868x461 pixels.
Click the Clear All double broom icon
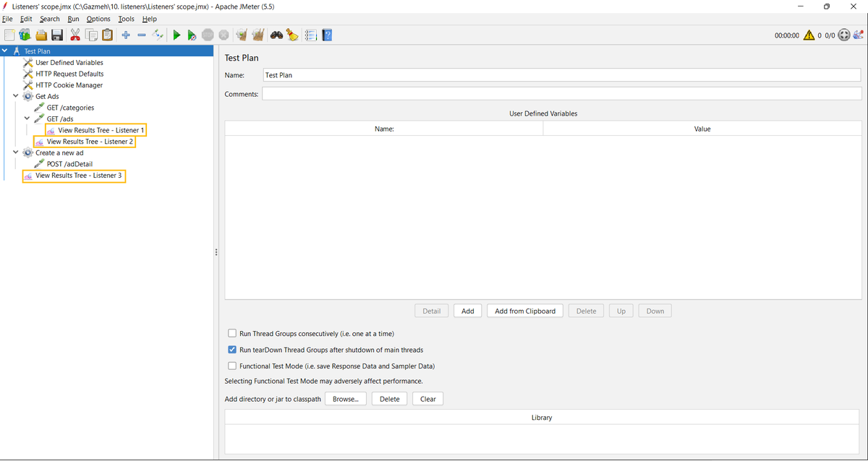pos(258,35)
